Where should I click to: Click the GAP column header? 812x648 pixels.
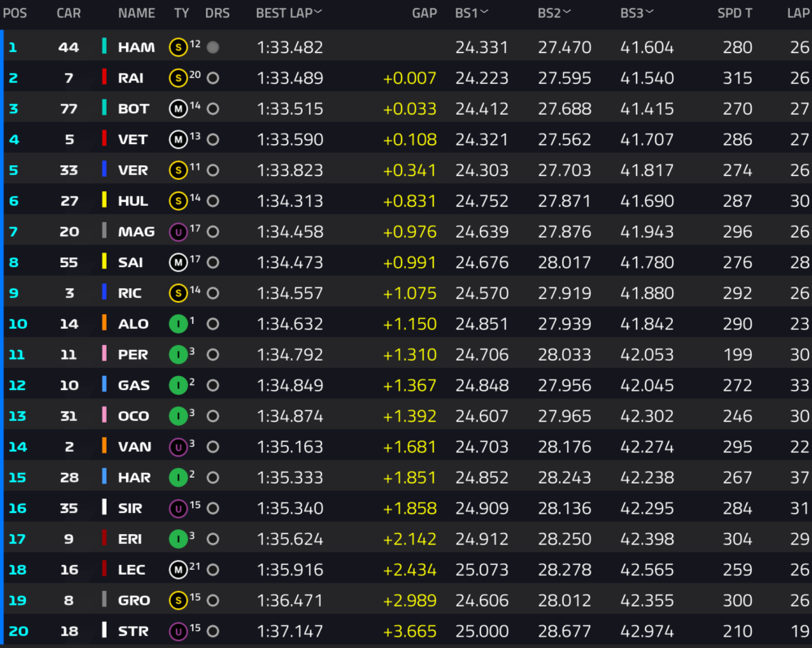click(424, 13)
